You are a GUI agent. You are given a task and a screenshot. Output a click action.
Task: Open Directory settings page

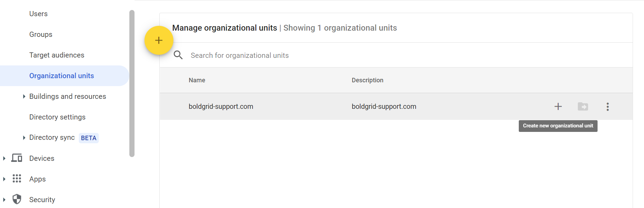57,117
